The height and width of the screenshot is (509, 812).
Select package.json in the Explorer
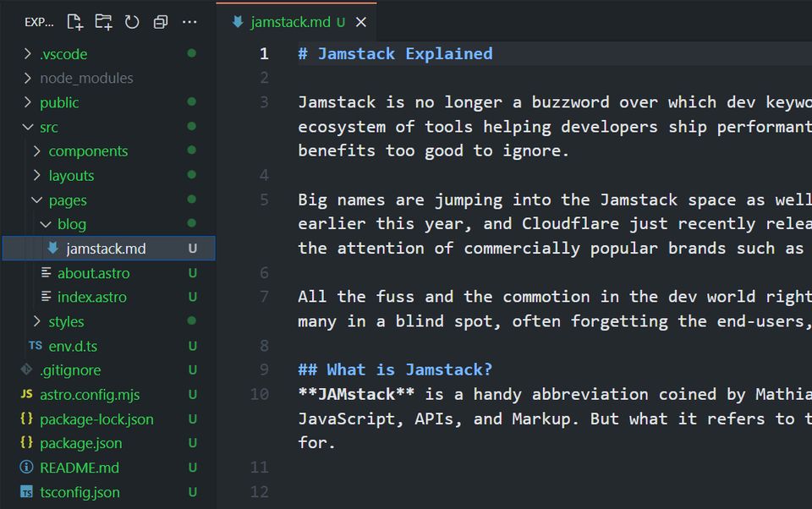(82, 443)
